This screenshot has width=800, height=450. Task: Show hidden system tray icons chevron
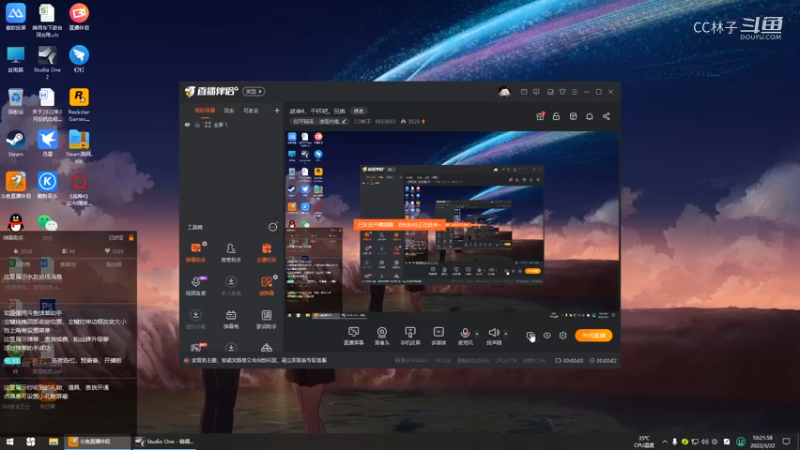pyautogui.click(x=664, y=442)
